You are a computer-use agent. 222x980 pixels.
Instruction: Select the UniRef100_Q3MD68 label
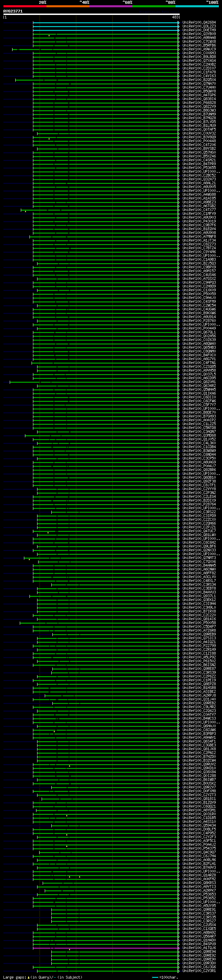pyautogui.click(x=199, y=436)
